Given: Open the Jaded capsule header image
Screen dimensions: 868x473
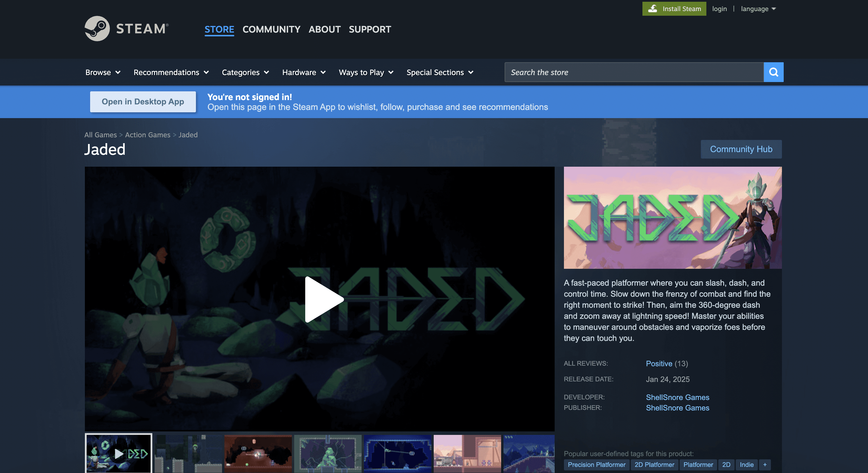Looking at the screenshot, I should (x=672, y=218).
